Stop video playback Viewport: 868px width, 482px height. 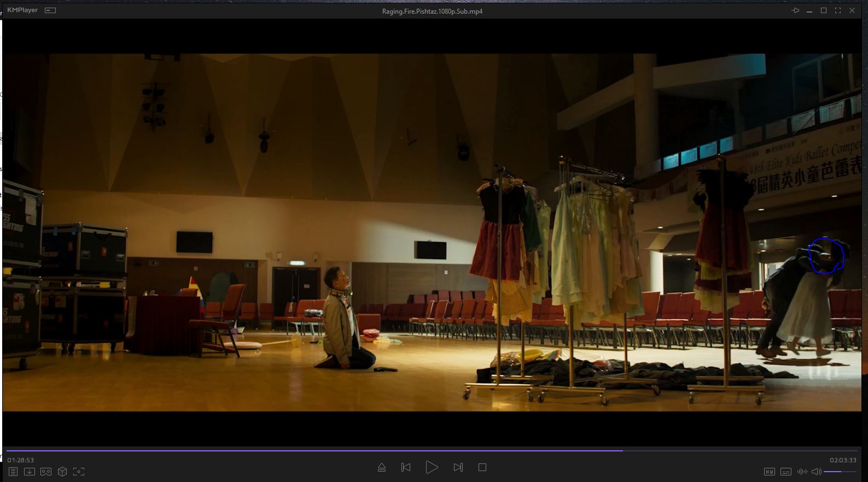(x=482, y=467)
